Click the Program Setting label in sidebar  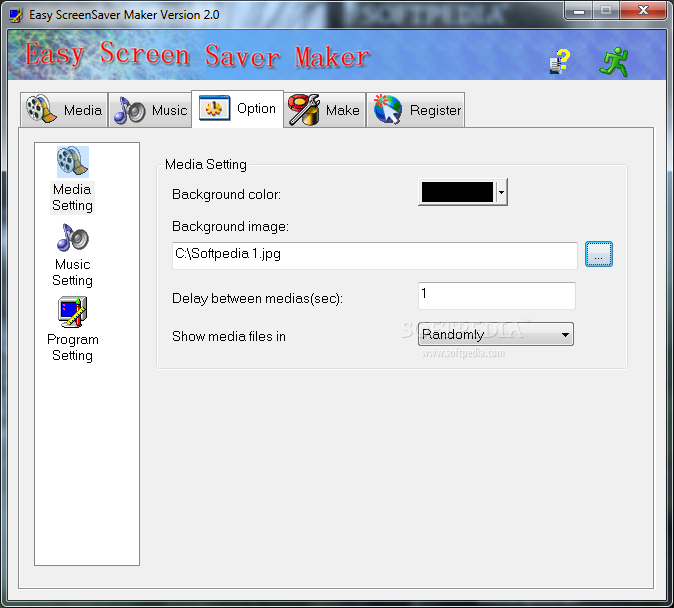(73, 347)
